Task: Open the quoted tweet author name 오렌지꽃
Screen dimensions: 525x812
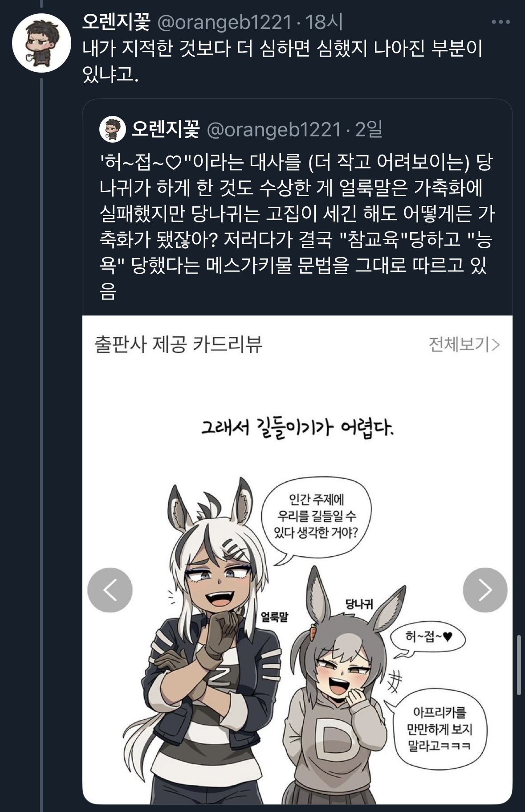Action: coord(166,130)
